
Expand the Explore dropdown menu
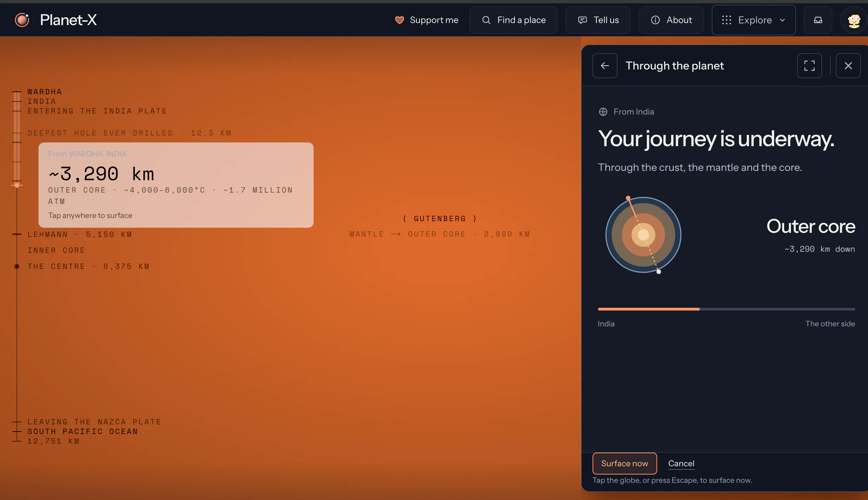coord(754,20)
